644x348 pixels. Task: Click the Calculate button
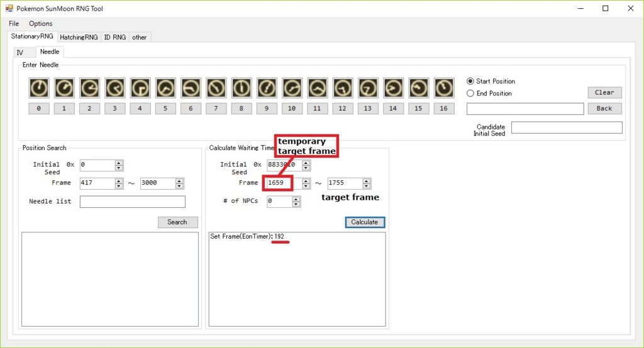tap(365, 222)
